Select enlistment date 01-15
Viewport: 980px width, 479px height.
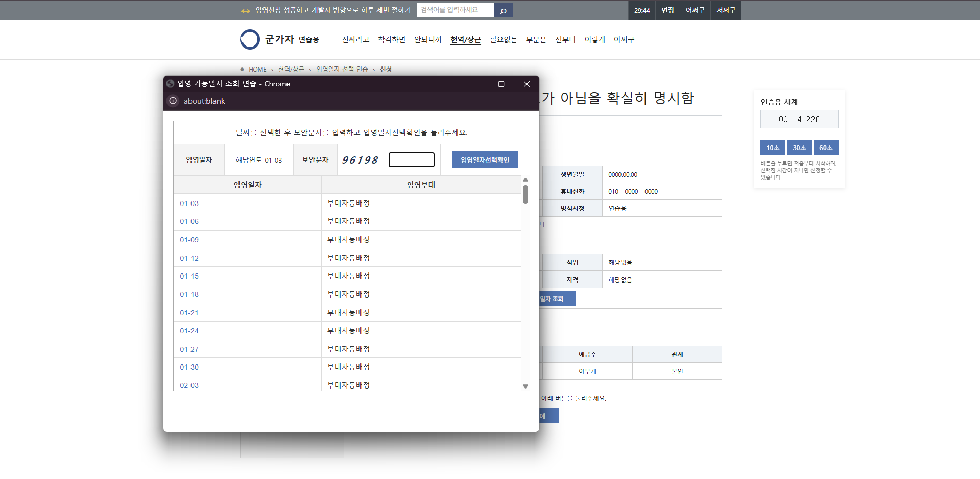(189, 276)
